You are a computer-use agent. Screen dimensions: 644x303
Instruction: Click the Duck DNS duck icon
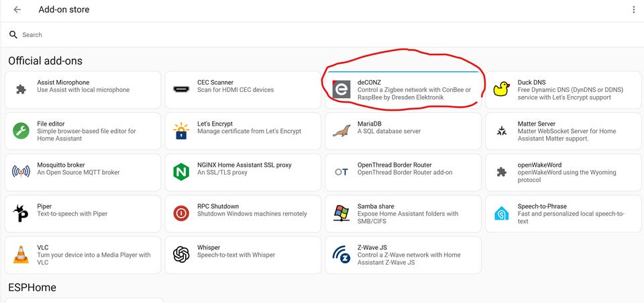click(501, 89)
